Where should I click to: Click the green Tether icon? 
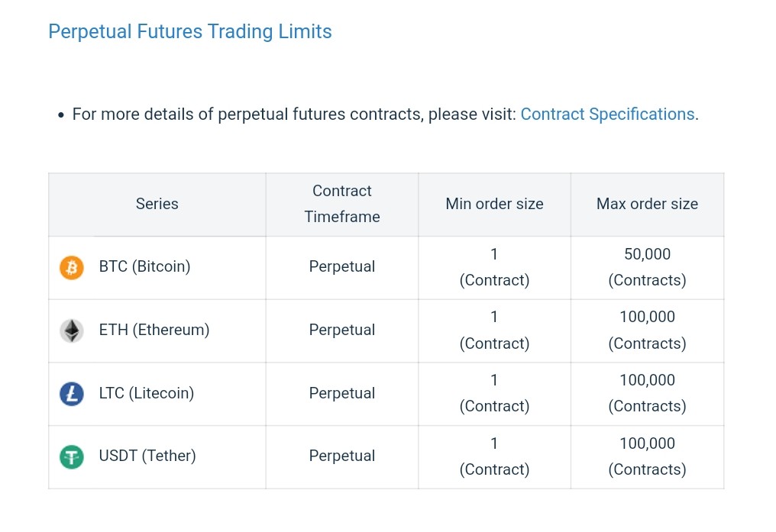71,456
